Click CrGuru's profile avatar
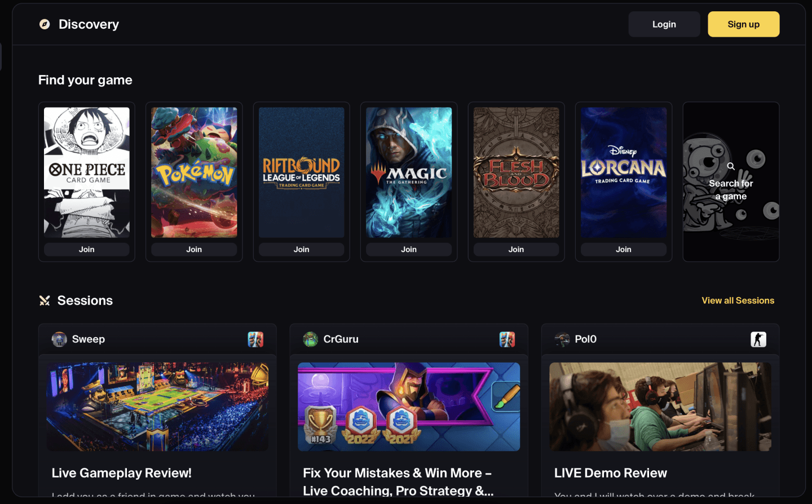 311,339
